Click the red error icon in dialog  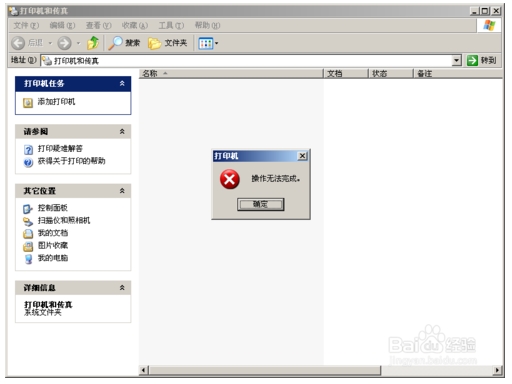pos(230,179)
